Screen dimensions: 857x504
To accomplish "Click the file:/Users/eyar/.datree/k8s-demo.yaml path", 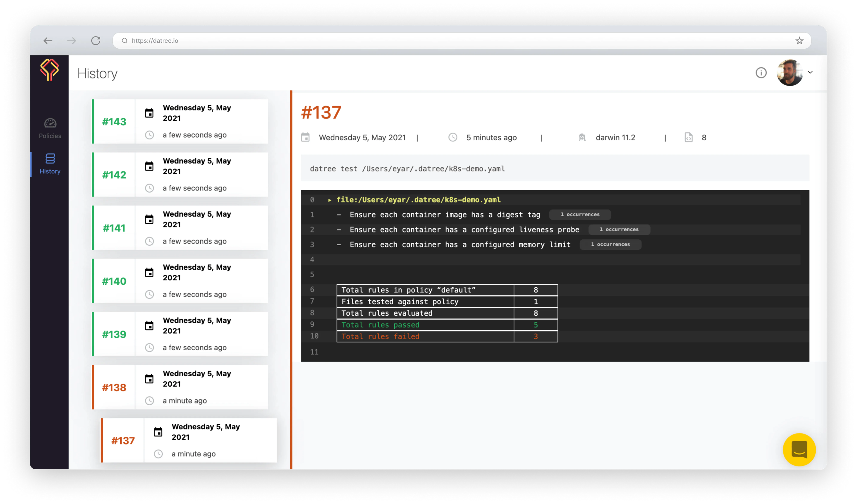I will 419,200.
